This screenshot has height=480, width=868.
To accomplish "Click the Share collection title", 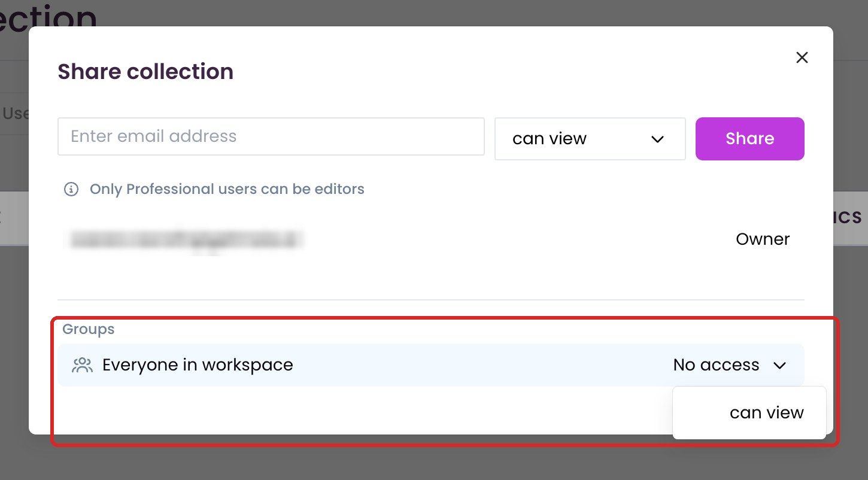I will point(145,72).
